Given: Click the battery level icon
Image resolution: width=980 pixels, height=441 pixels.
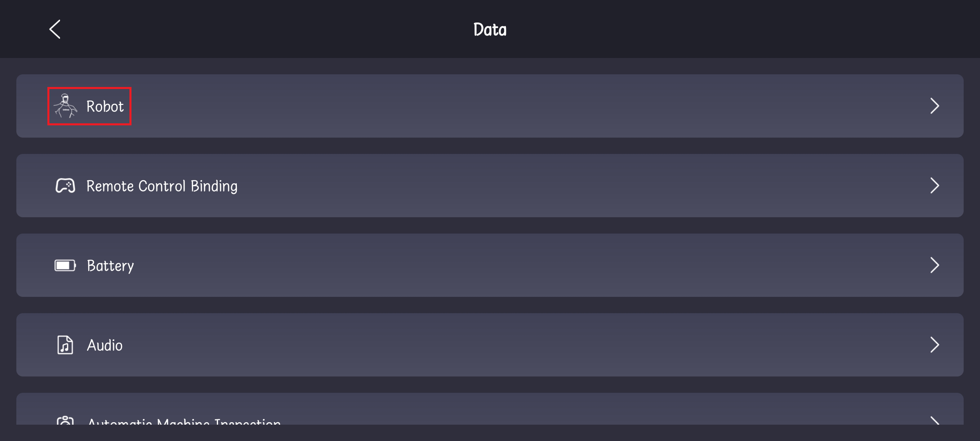Looking at the screenshot, I should (x=65, y=265).
